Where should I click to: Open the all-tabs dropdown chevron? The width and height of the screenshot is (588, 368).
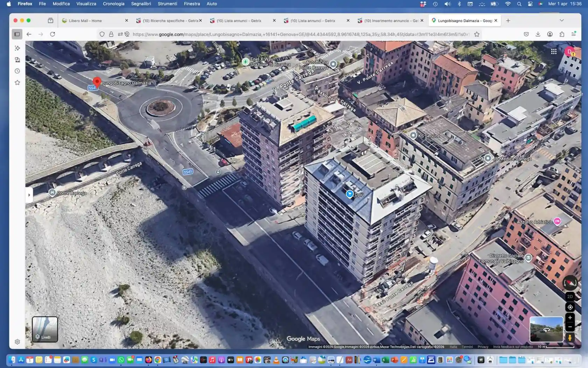pos(561,20)
